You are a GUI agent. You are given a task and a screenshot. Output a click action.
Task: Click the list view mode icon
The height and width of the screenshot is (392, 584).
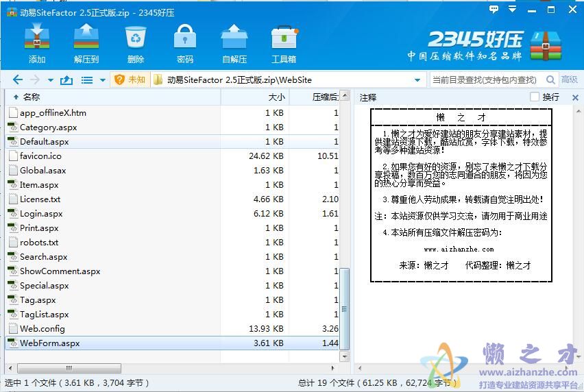[x=87, y=80]
